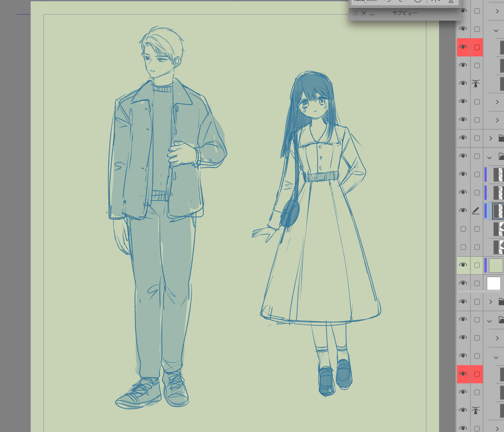This screenshot has width=504, height=432.
Task: Open the Sub View panel hamburger menu
Action: (x=355, y=13)
